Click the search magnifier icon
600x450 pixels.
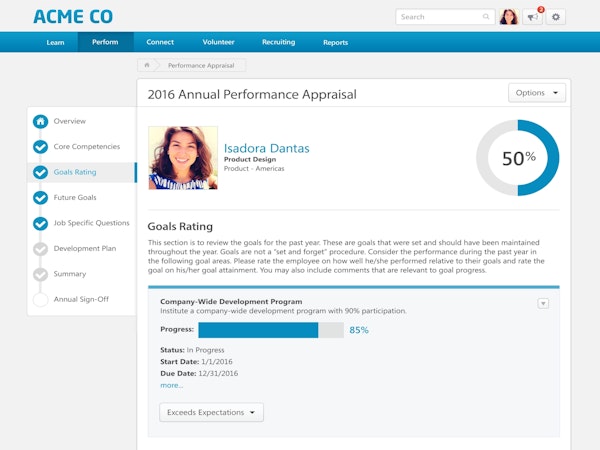point(487,17)
